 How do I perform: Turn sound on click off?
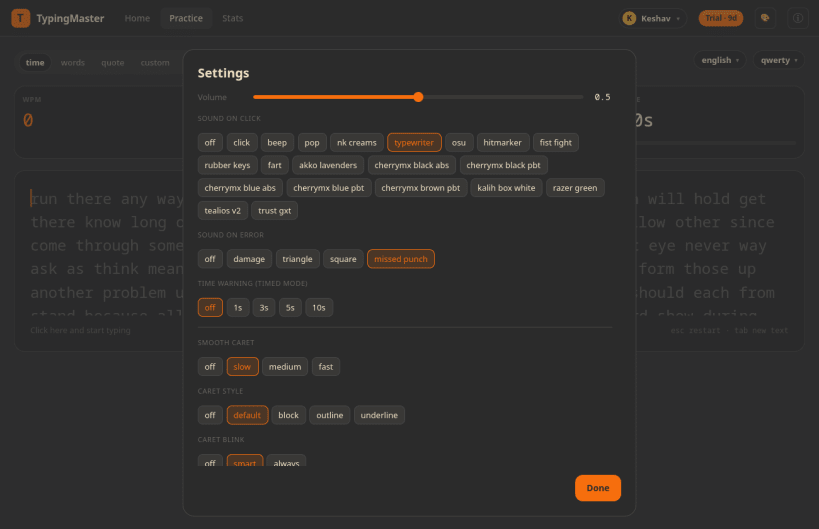(210, 143)
